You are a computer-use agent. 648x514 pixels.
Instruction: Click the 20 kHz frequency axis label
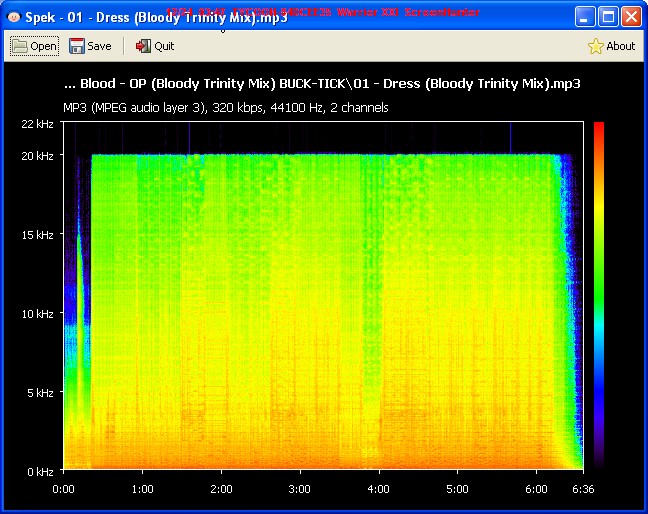click(37, 155)
